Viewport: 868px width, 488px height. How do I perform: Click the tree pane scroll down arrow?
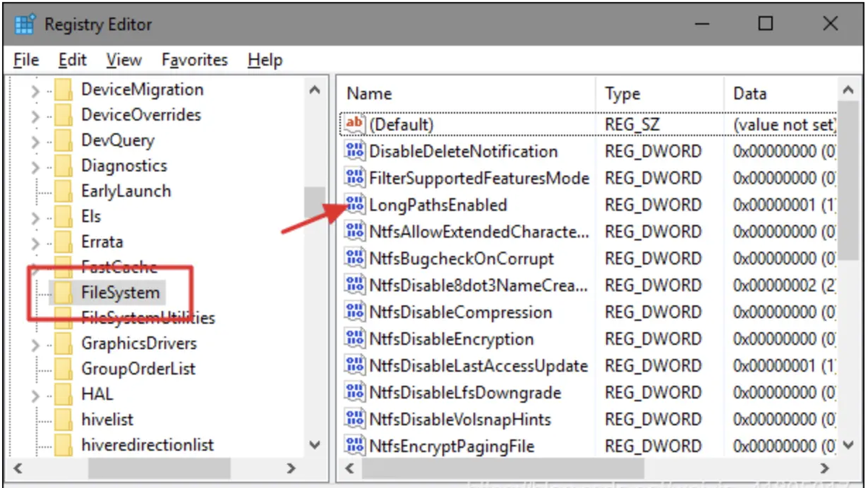click(314, 445)
